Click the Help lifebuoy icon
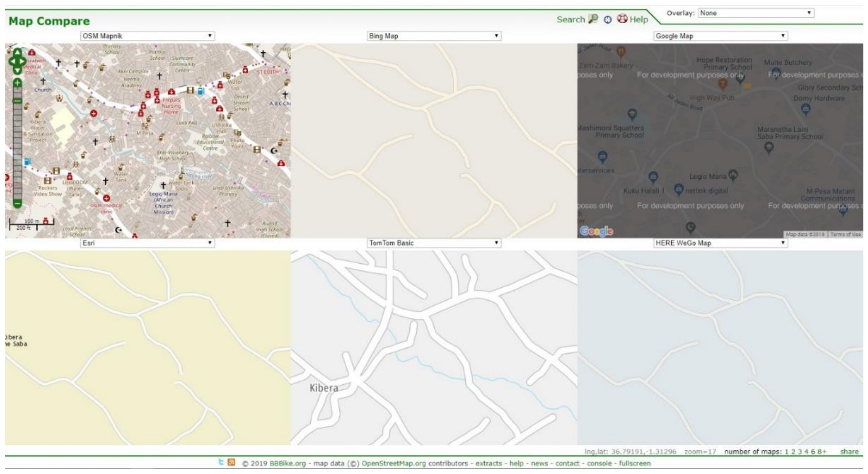The height and width of the screenshot is (474, 868). point(622,19)
